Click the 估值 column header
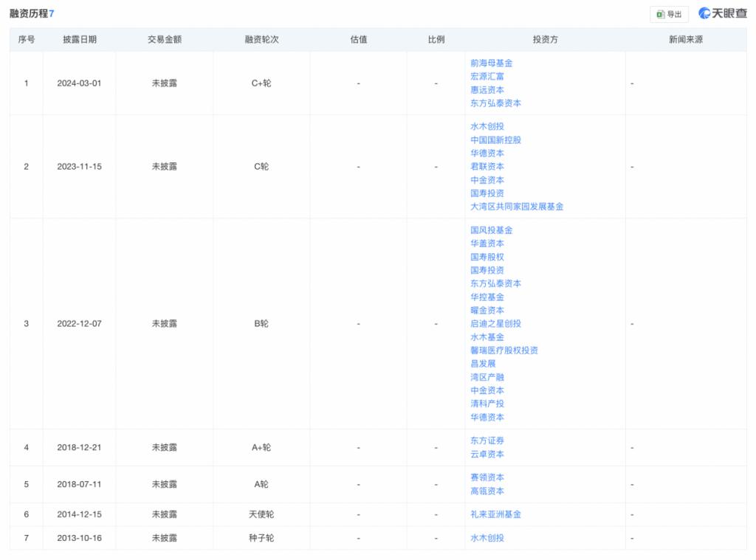Image resolution: width=756 pixels, height=560 pixels. point(358,40)
